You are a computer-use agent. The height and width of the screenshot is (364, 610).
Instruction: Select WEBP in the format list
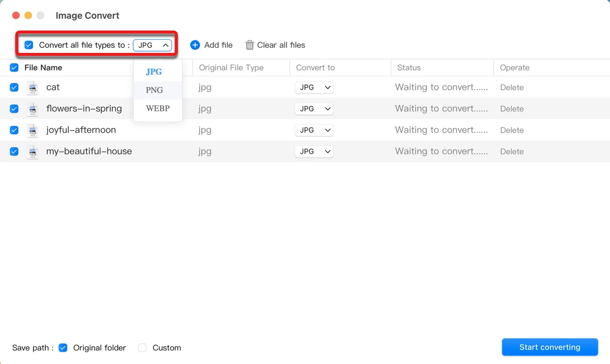(158, 108)
